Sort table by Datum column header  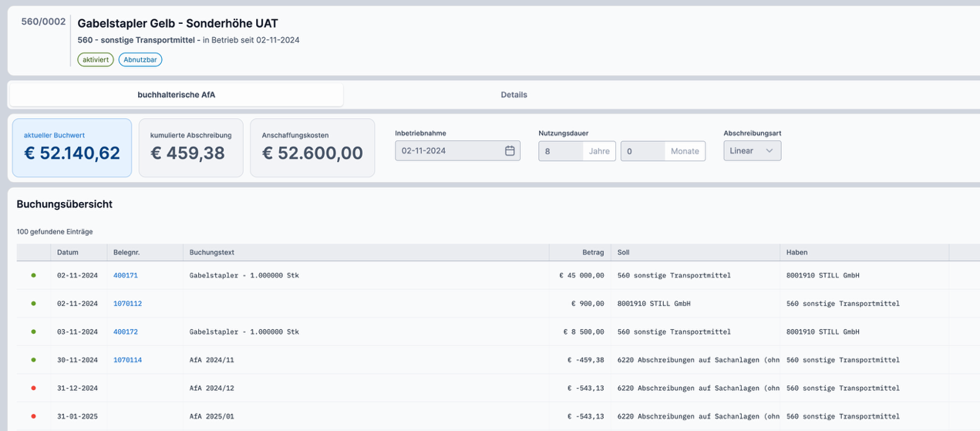click(67, 252)
